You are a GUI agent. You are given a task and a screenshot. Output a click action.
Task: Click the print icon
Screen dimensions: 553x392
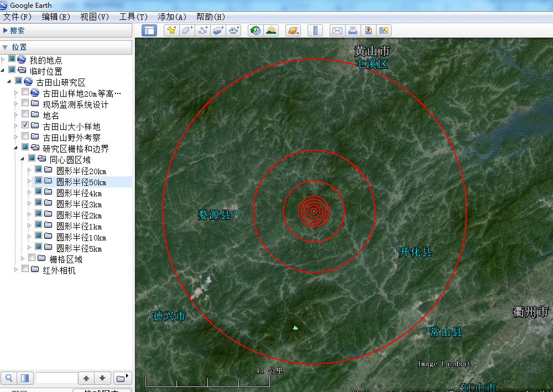click(353, 30)
